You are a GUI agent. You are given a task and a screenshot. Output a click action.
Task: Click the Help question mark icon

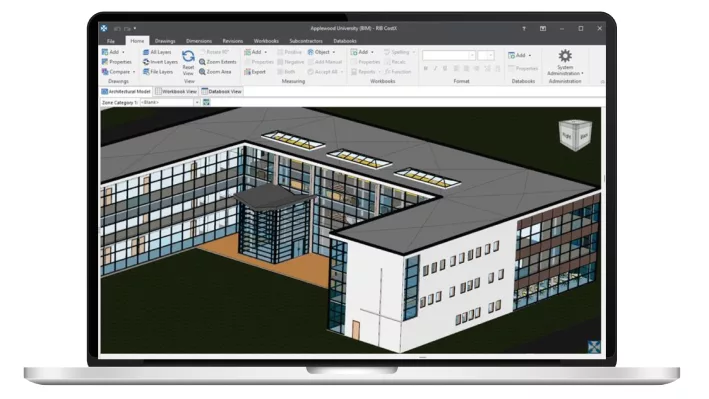click(524, 28)
